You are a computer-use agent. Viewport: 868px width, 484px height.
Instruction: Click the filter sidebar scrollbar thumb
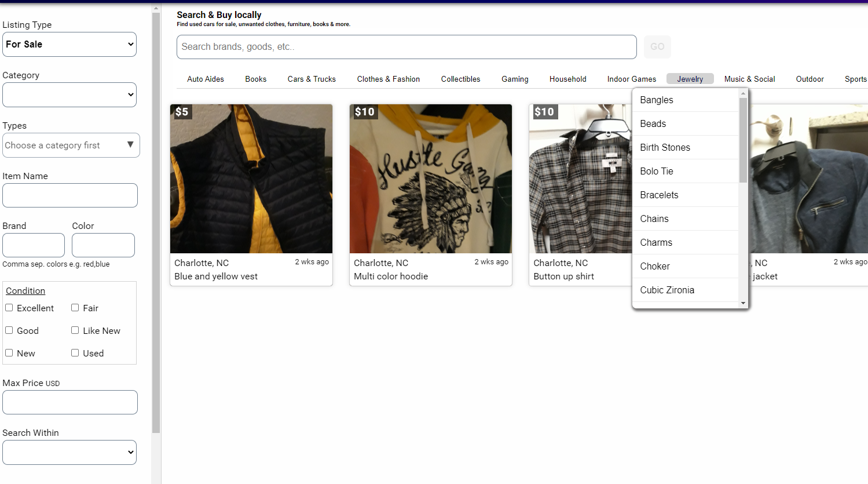click(x=156, y=223)
